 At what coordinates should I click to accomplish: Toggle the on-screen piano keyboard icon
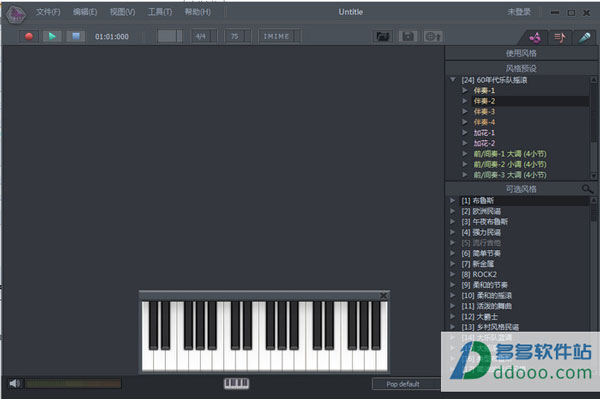tap(236, 383)
